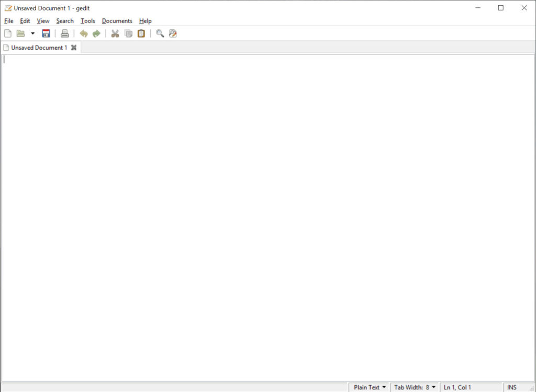
Task: Print the document using printer icon
Action: click(x=64, y=33)
